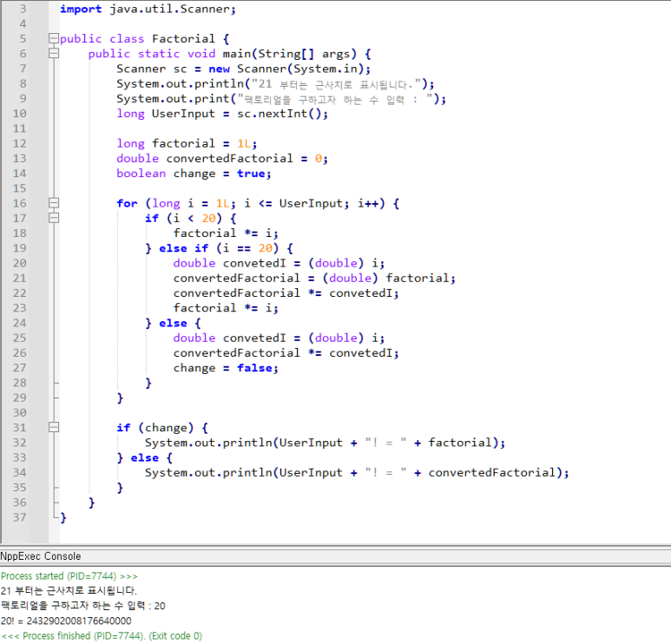Click the for loop header text
Image resolution: width=671 pixels, height=644 pixels.
(258, 204)
